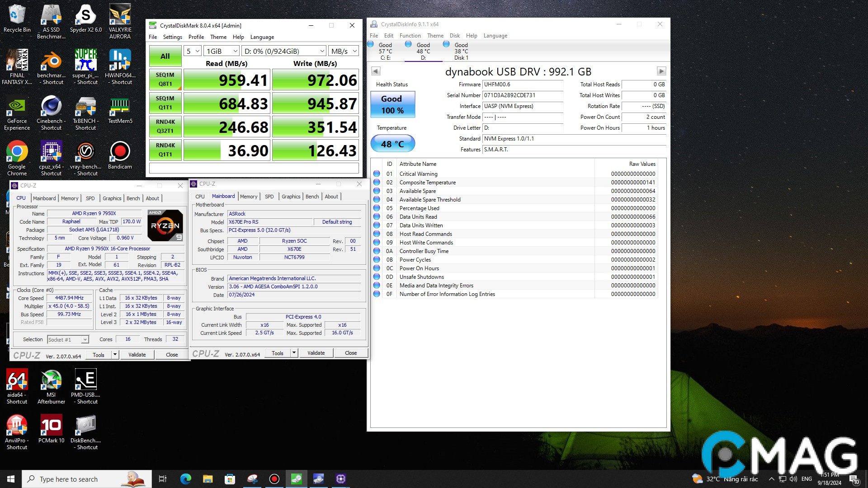Screen dimensions: 868x488
Task: Click Microsoft Edge taskbar icon
Action: point(185,479)
